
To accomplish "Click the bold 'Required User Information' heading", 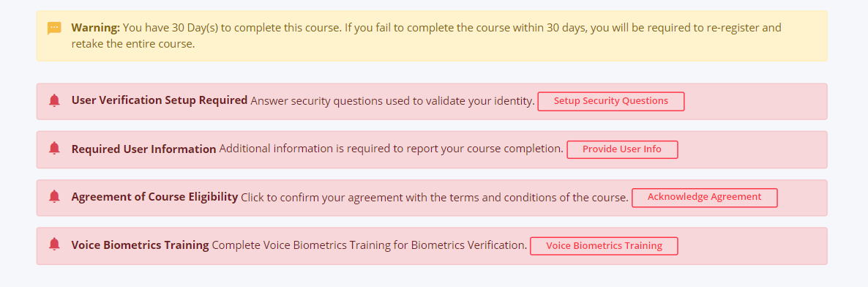I will pos(144,149).
